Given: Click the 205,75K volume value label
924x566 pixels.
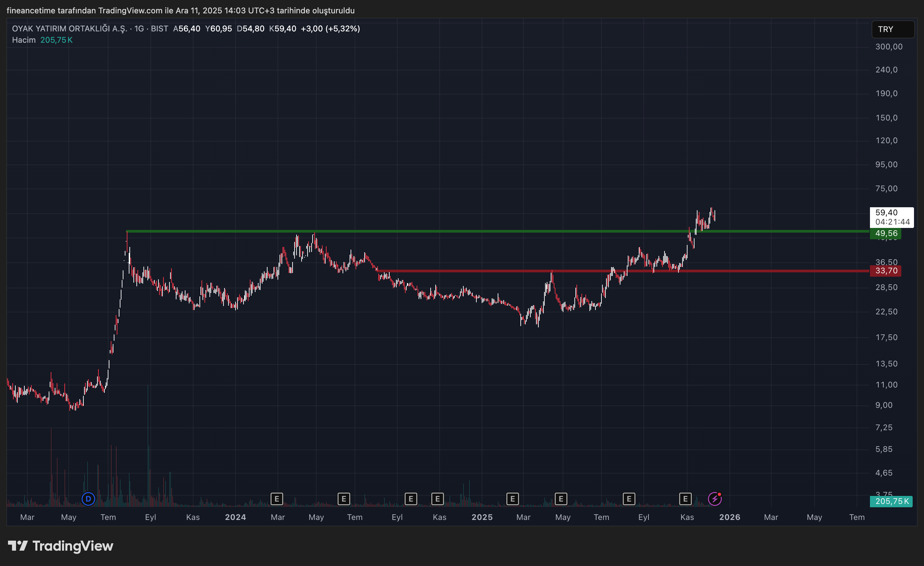Looking at the screenshot, I should coord(56,40).
